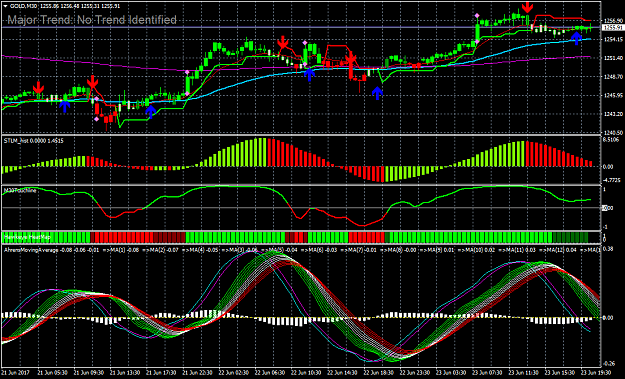Screen dimensions: 625x379
Task: Click the 23 Jun 03:30 time label
Action: tap(451, 373)
